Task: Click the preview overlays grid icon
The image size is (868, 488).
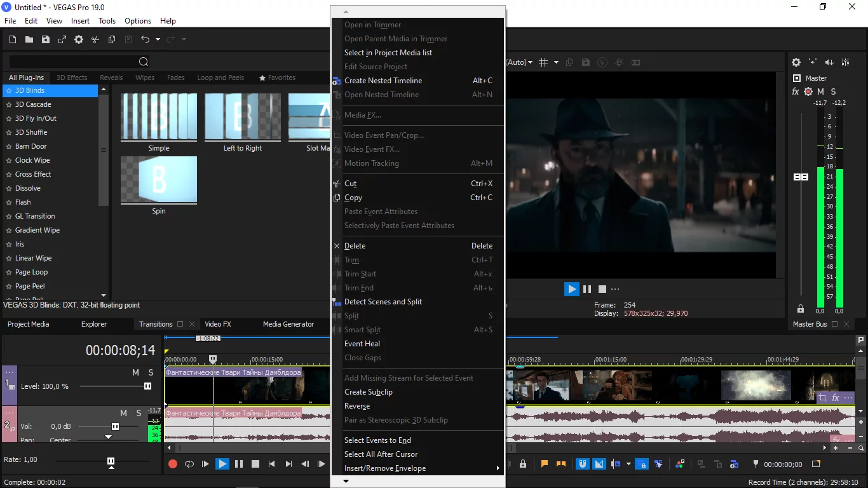Action: (543, 62)
